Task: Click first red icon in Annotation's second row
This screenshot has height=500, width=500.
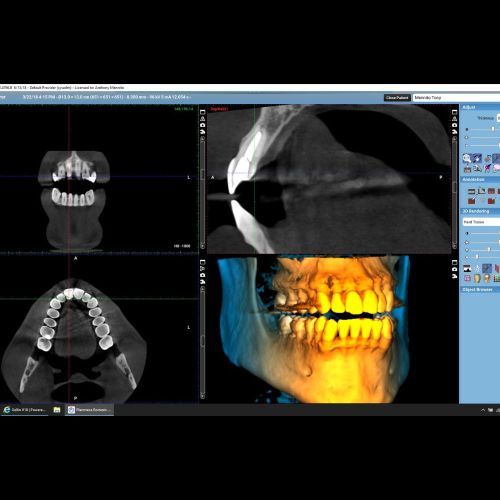Action: coord(471,201)
